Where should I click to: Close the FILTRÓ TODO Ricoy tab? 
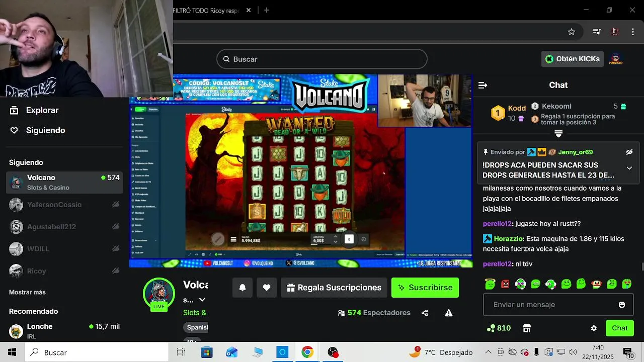click(x=249, y=10)
